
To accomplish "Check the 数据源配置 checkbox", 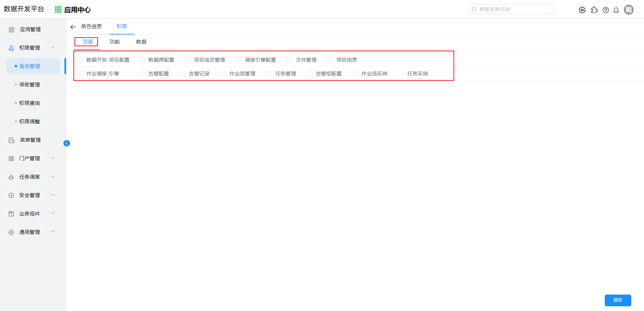I will point(142,60).
